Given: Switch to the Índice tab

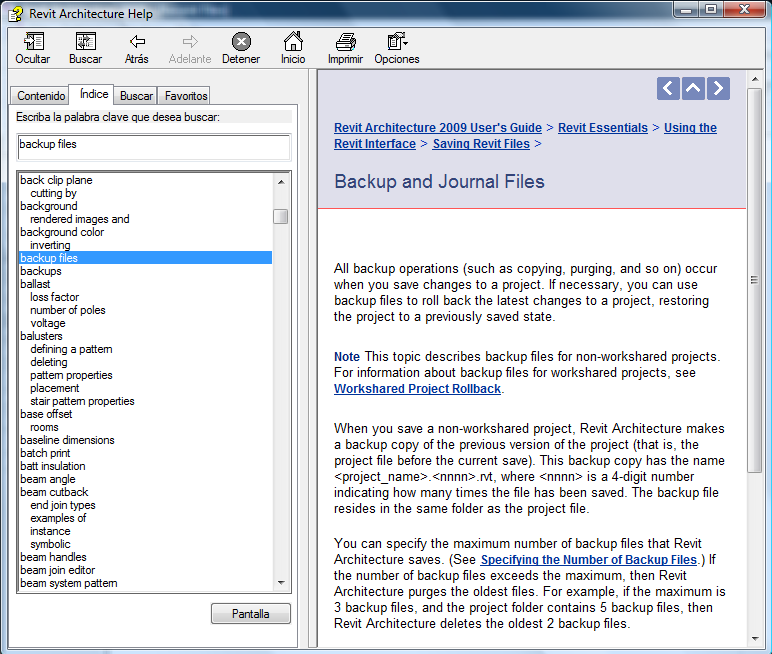Looking at the screenshot, I should click(x=94, y=94).
